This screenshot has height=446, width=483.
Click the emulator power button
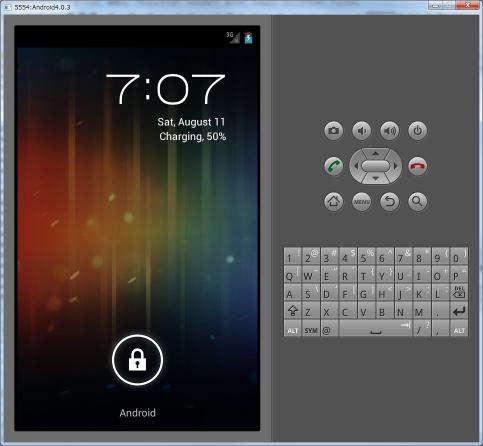[x=417, y=130]
